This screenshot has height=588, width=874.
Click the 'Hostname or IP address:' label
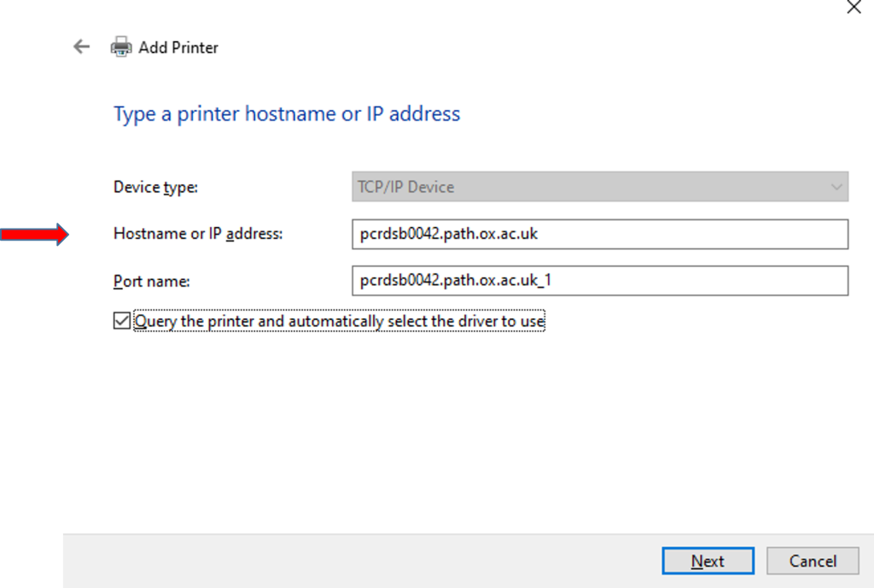[198, 234]
